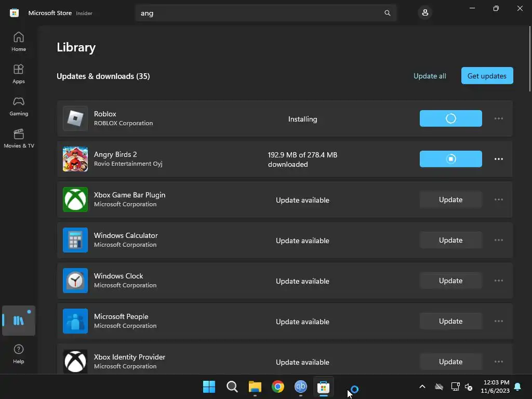Click the 'Installing' status for Roblox
The width and height of the screenshot is (532, 399).
point(303,119)
